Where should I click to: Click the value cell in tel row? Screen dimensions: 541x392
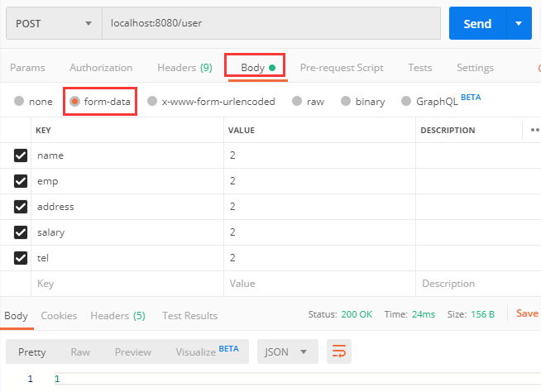pyautogui.click(x=319, y=258)
